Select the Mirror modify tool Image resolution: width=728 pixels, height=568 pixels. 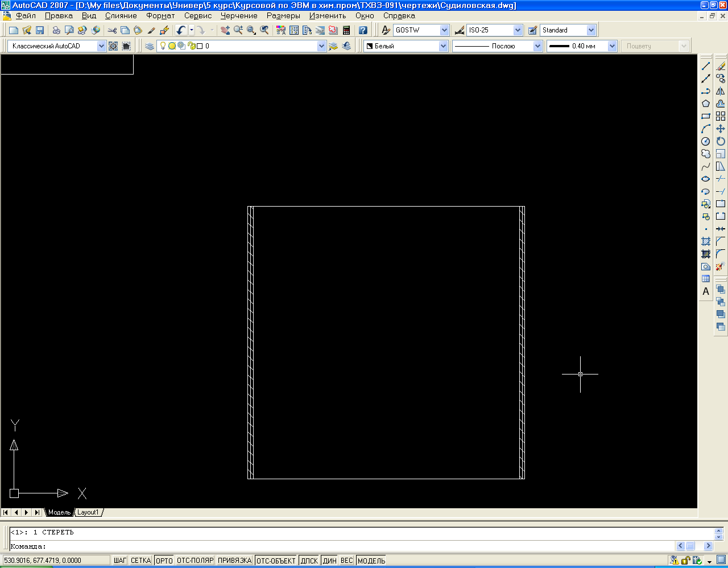coord(721,91)
